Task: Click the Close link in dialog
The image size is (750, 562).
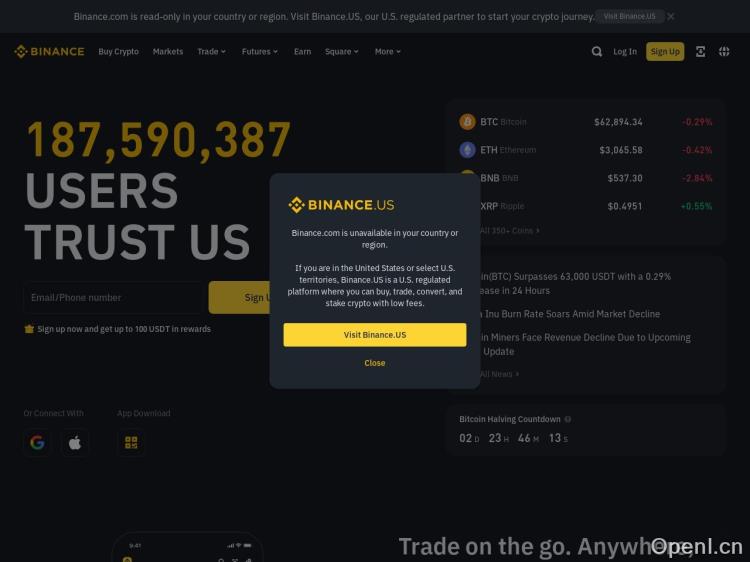Action: [375, 363]
